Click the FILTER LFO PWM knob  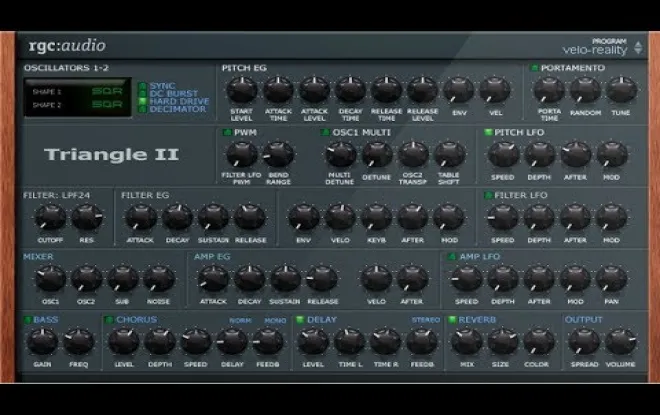pyautogui.click(x=242, y=154)
